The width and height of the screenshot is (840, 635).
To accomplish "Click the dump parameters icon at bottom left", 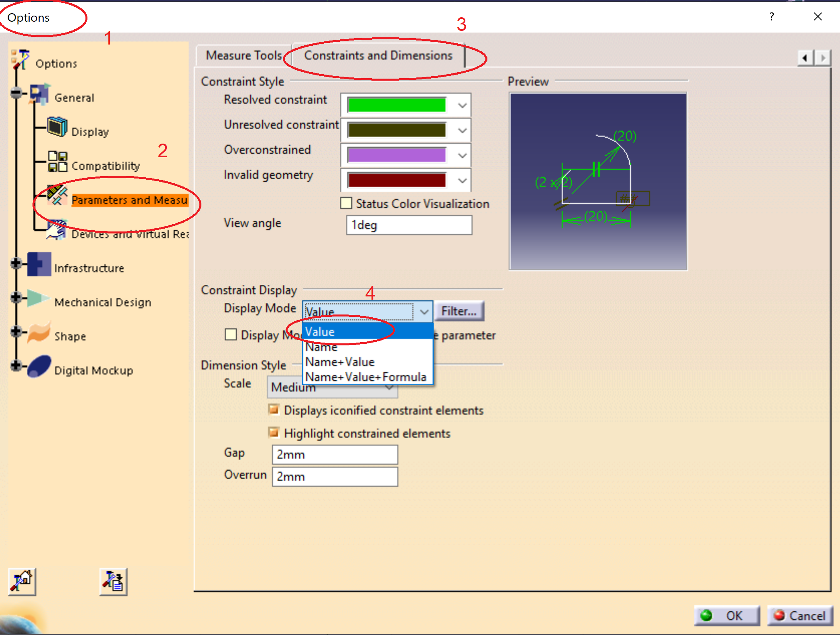I will (114, 581).
